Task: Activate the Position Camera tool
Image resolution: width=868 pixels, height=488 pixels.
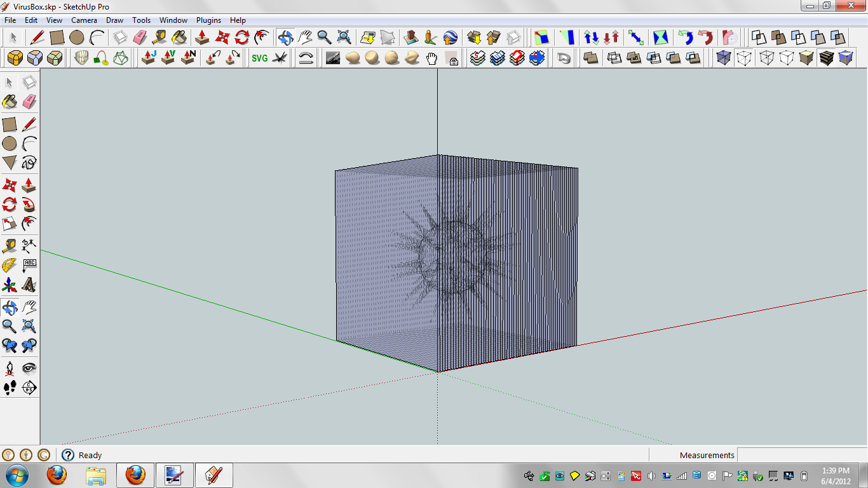Action: [10, 368]
